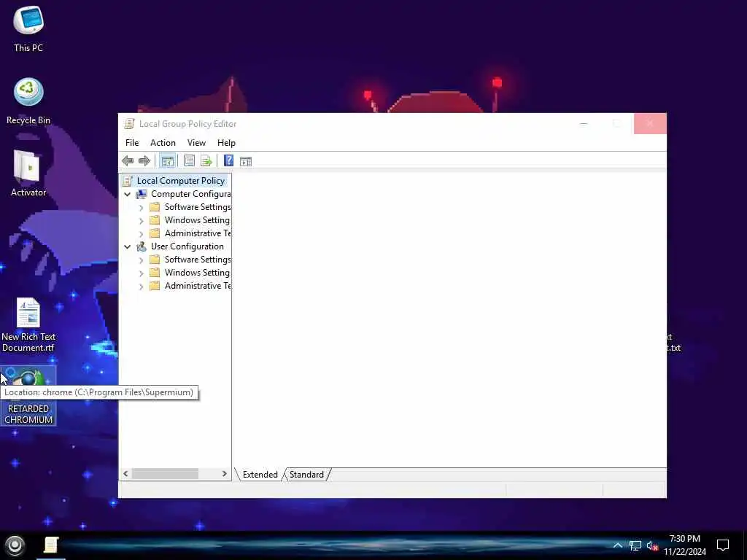Collapse the User Configuration node arrow
Screen dimensions: 747x560
[127, 246]
